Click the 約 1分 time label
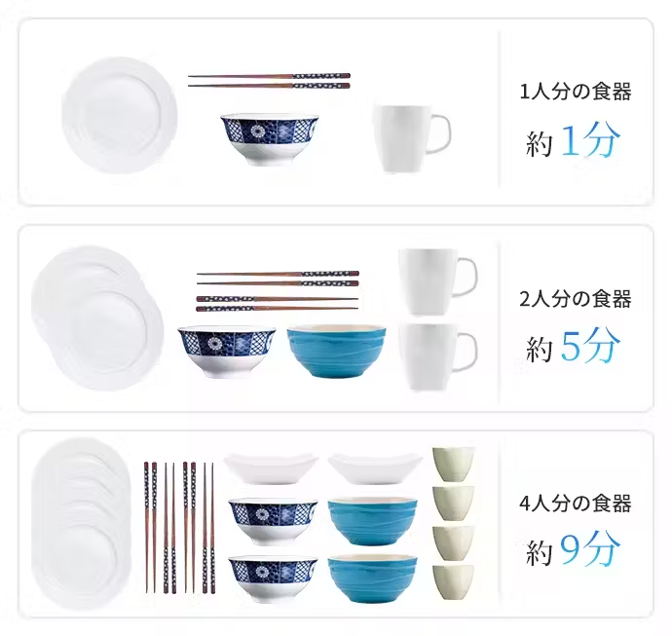Viewport: 672px width, 636px height. 574,141
